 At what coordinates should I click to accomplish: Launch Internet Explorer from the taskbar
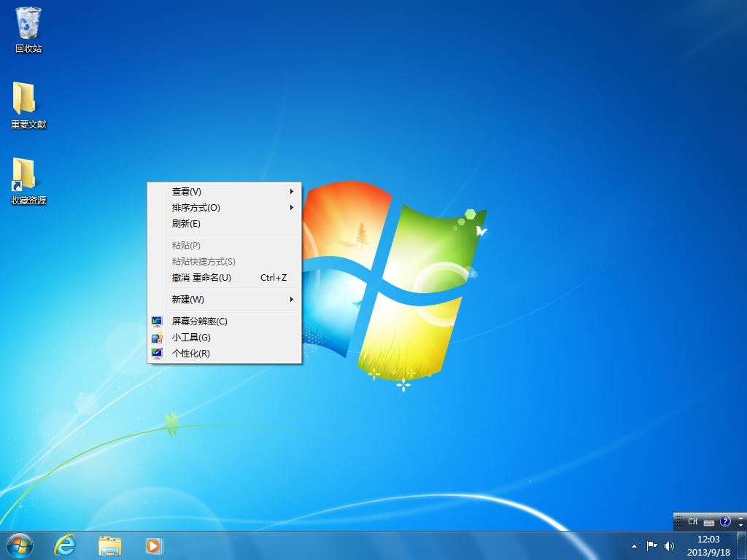click(65, 545)
